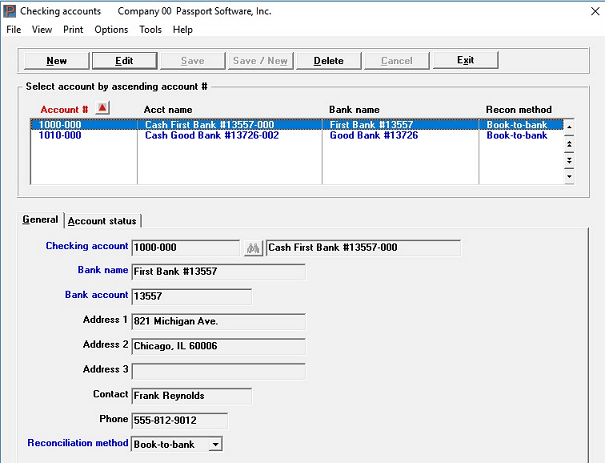Click the Exit button
This screenshot has width=605, height=463.
tap(465, 60)
